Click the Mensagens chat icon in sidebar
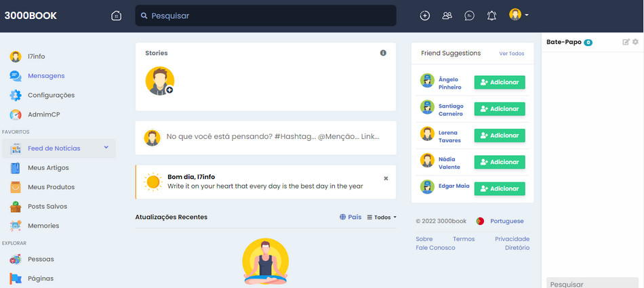The image size is (644, 288). (16, 76)
